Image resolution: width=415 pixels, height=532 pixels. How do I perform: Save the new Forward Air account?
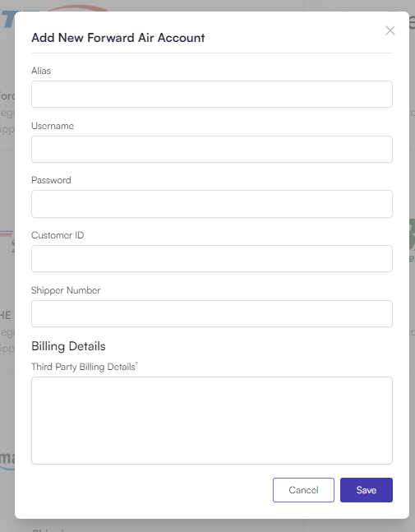(x=367, y=490)
